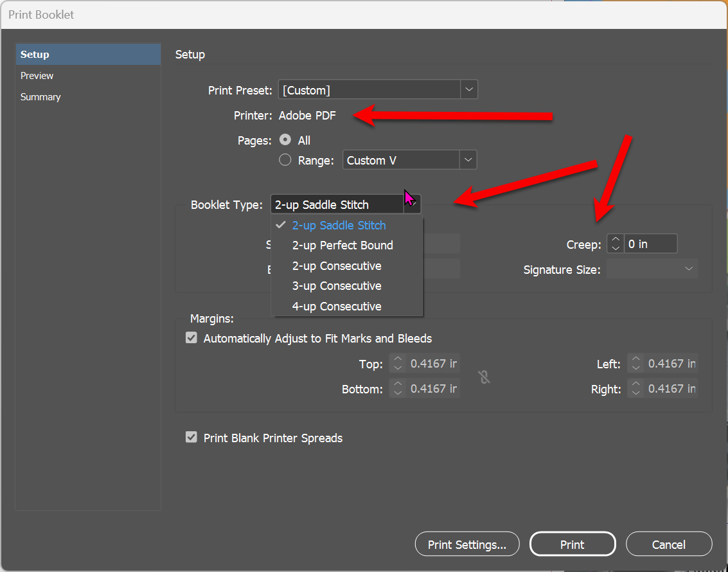Select the All pages radio button
The height and width of the screenshot is (572, 728).
[284, 140]
